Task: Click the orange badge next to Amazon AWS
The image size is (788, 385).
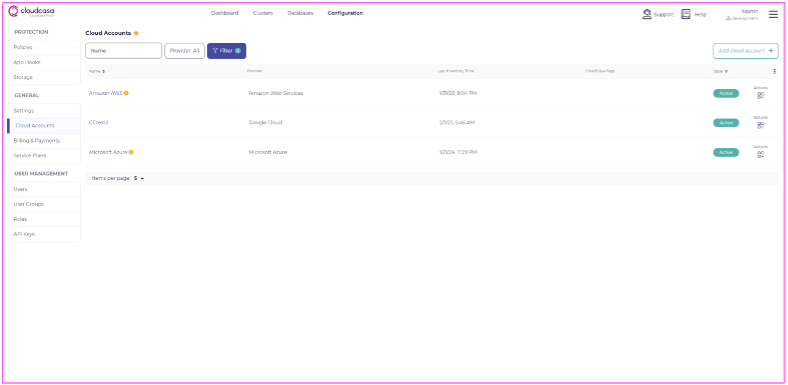Action: (x=126, y=93)
